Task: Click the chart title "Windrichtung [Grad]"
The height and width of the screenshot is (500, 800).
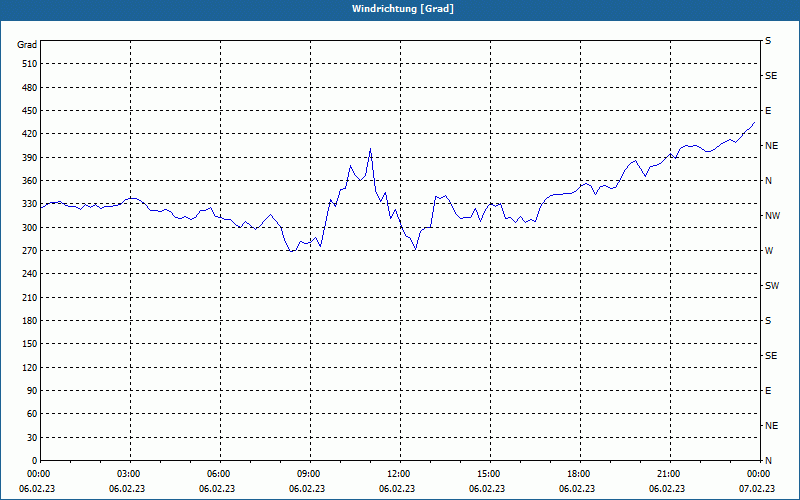Action: coord(403,9)
